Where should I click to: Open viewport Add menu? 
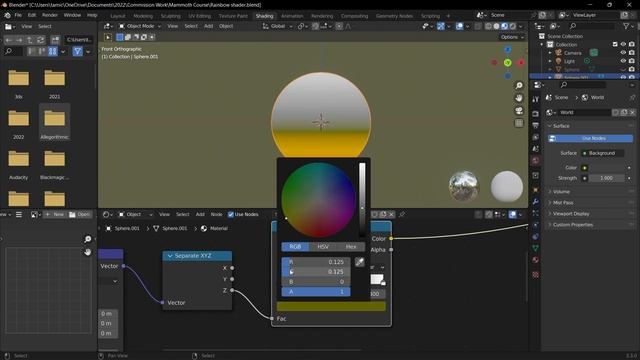[208, 26]
